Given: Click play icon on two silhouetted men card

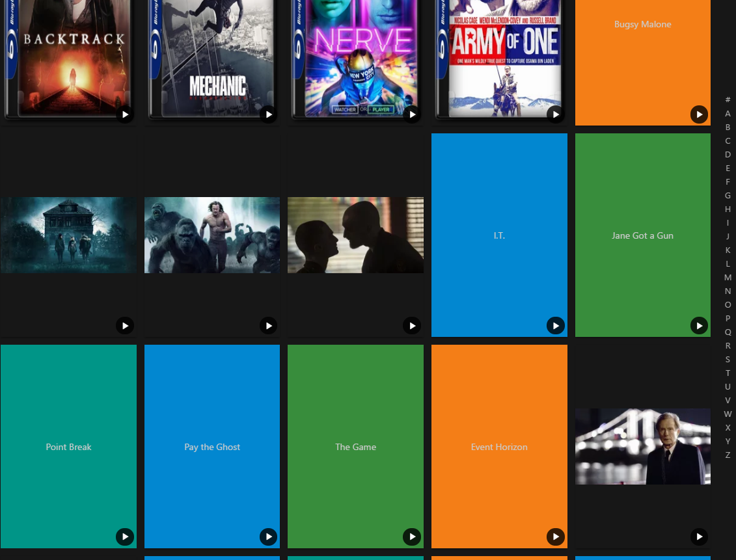Looking at the screenshot, I should [412, 325].
